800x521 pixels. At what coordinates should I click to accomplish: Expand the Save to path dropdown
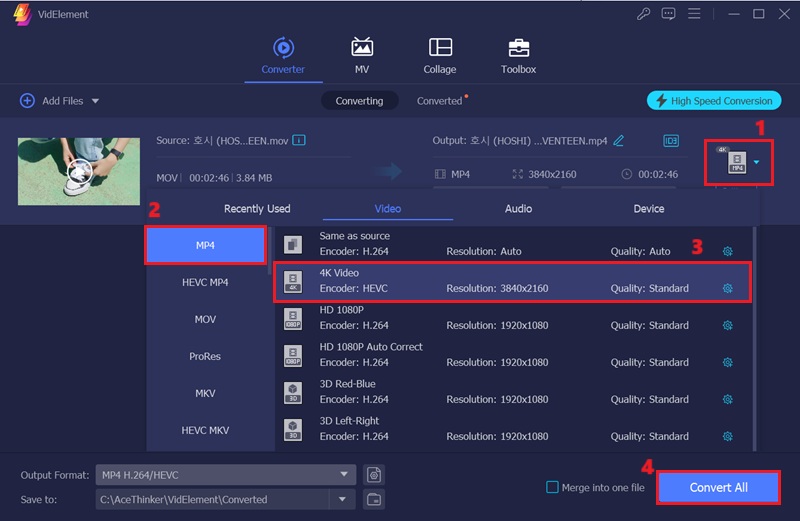coord(342,499)
